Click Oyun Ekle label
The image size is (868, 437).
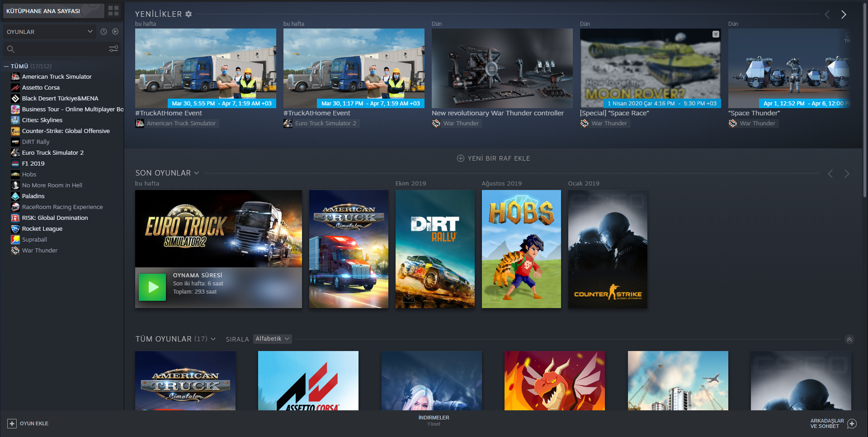34,423
